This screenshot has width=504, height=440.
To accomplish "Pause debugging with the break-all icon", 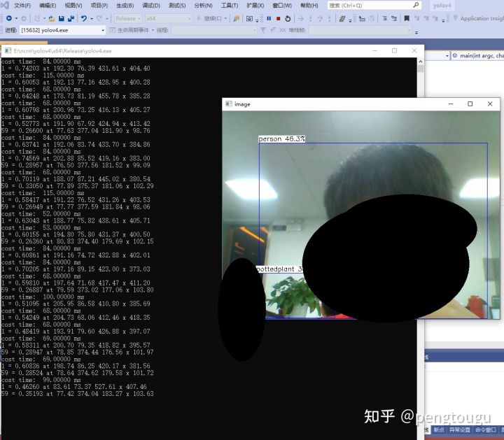I will [x=269, y=19].
